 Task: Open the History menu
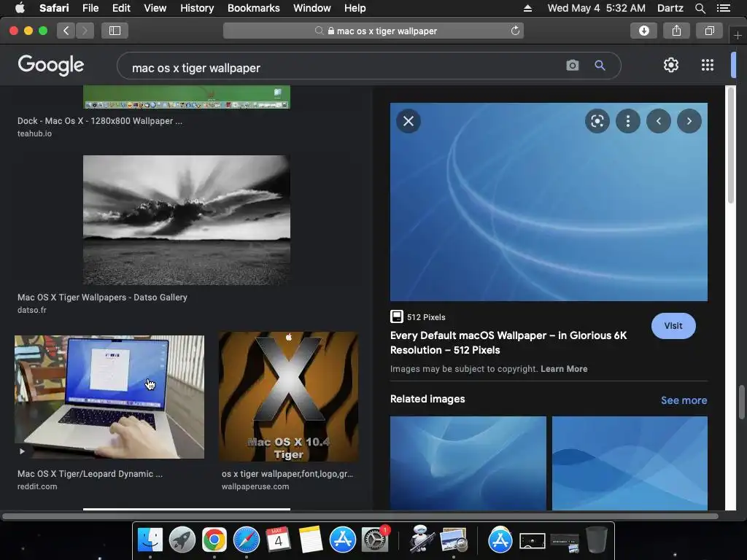coord(197,8)
